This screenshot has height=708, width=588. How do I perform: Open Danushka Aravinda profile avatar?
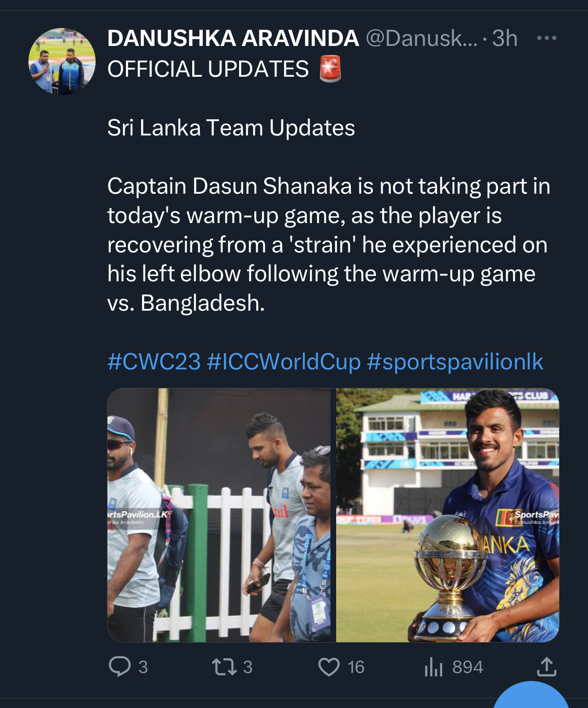pos(62,62)
